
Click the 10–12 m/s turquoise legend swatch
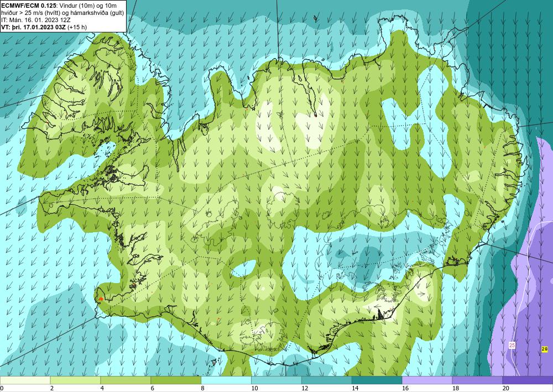point(276,380)
